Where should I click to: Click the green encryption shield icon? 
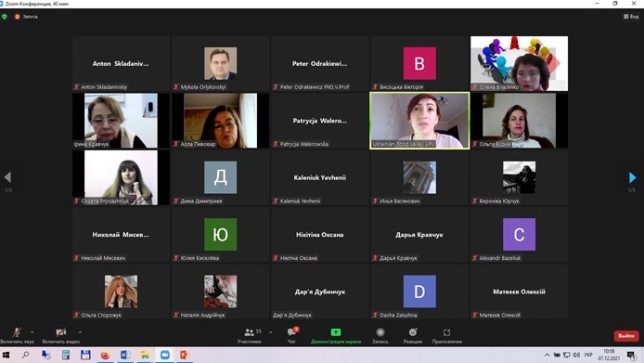pyautogui.click(x=5, y=17)
